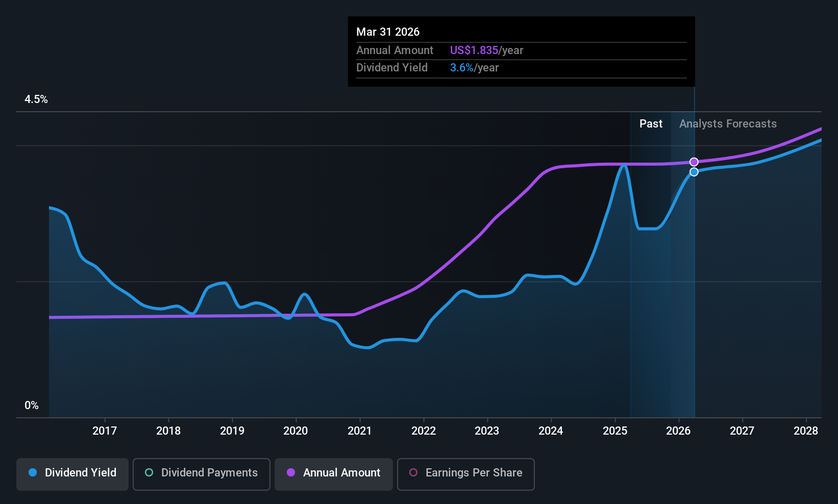Click the 2018 x-axis label

point(168,431)
